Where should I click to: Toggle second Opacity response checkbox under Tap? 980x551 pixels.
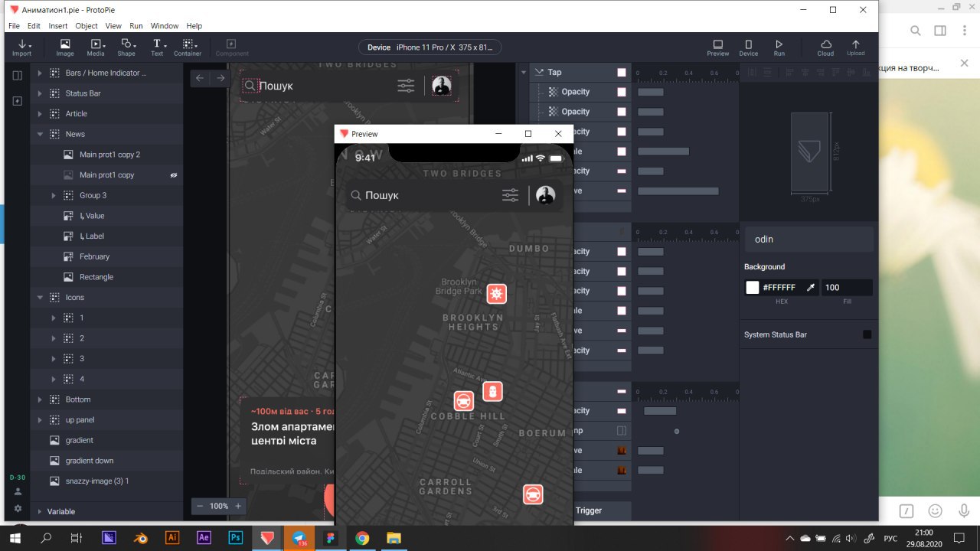[x=622, y=112]
